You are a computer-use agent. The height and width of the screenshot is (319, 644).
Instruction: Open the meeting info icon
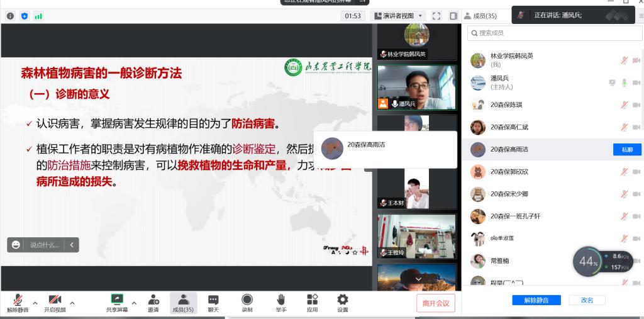10,16
